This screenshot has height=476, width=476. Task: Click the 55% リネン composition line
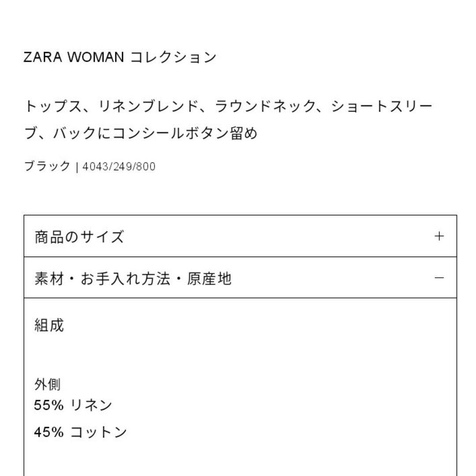click(x=73, y=405)
